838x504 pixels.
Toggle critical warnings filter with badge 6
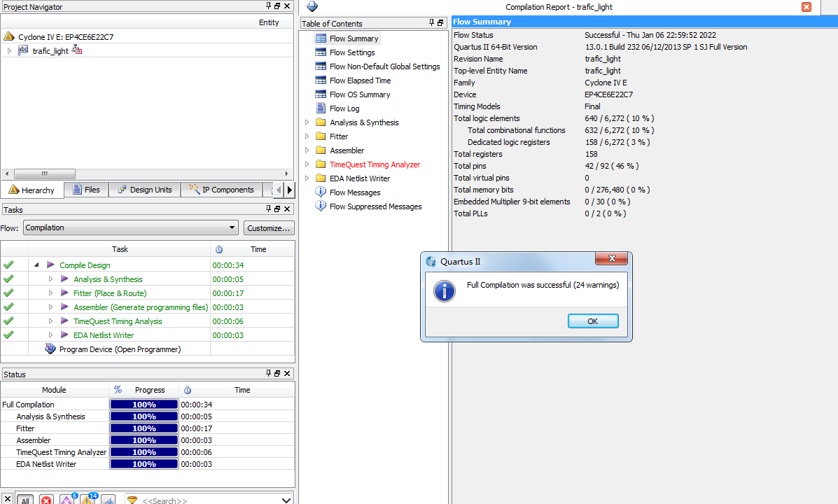point(67,500)
